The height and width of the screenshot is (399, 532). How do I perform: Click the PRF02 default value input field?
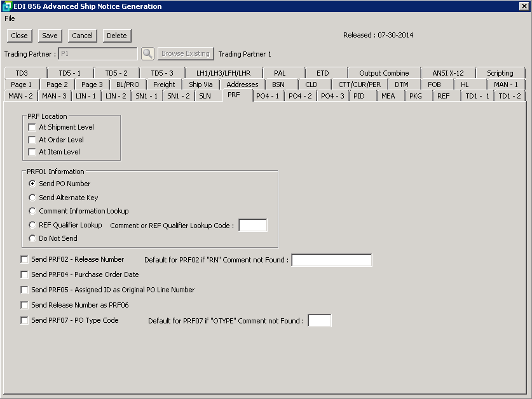(331, 260)
